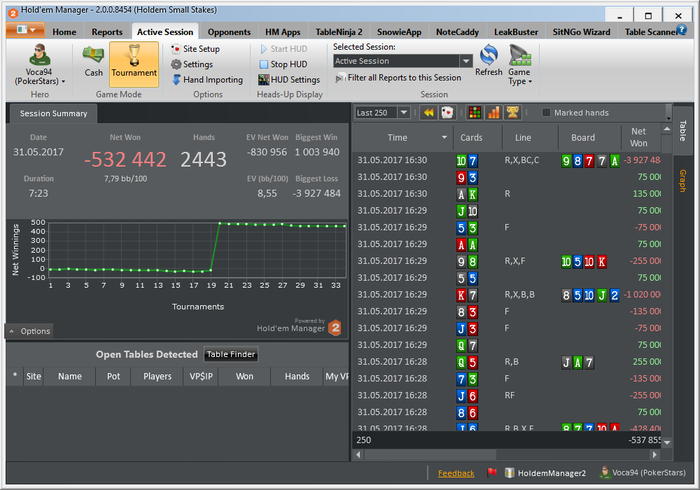700x490 pixels.
Task: Open the Reports ribbon tab
Action: point(107,32)
